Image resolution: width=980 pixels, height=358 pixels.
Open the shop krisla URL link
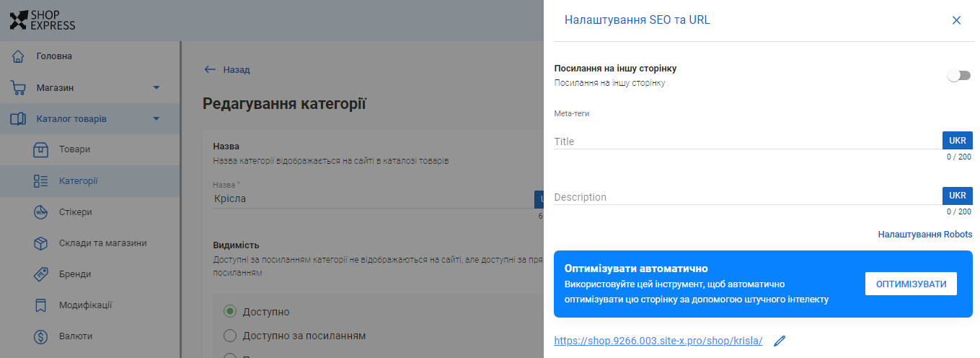click(x=658, y=341)
